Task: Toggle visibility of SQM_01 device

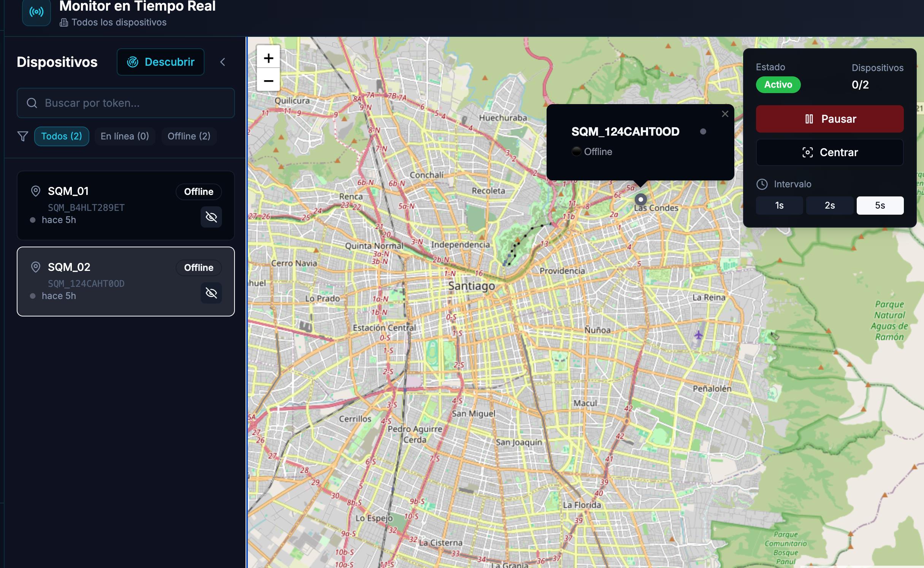Action: coord(211,217)
